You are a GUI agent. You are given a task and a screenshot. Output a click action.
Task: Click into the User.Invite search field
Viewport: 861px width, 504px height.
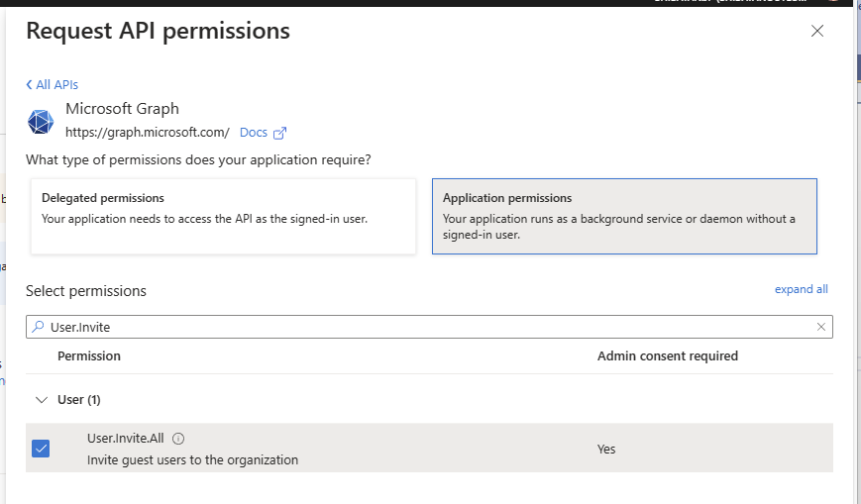[x=426, y=327]
